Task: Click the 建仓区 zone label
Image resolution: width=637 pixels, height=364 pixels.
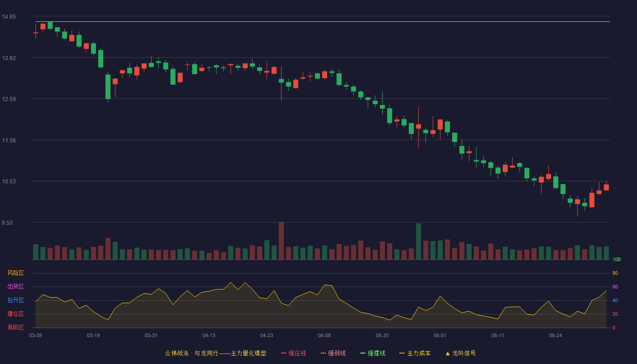Action: pos(15,314)
